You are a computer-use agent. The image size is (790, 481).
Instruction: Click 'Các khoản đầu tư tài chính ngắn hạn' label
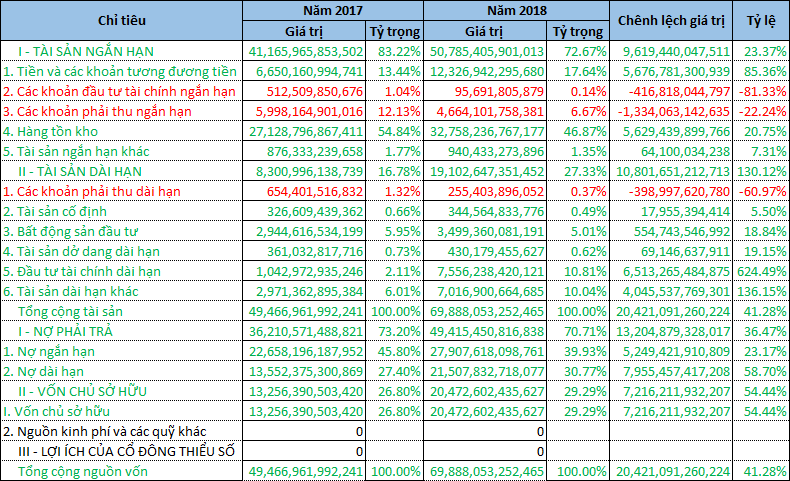click(119, 92)
